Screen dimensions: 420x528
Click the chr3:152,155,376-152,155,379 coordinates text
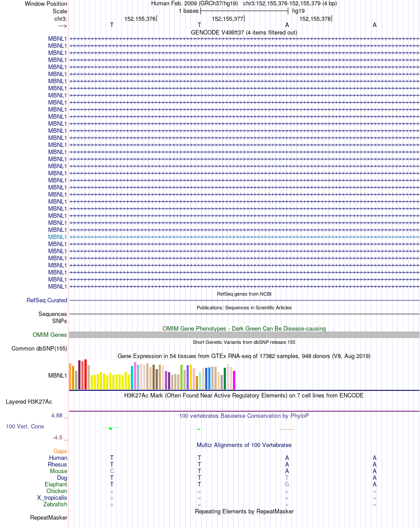click(x=290, y=4)
